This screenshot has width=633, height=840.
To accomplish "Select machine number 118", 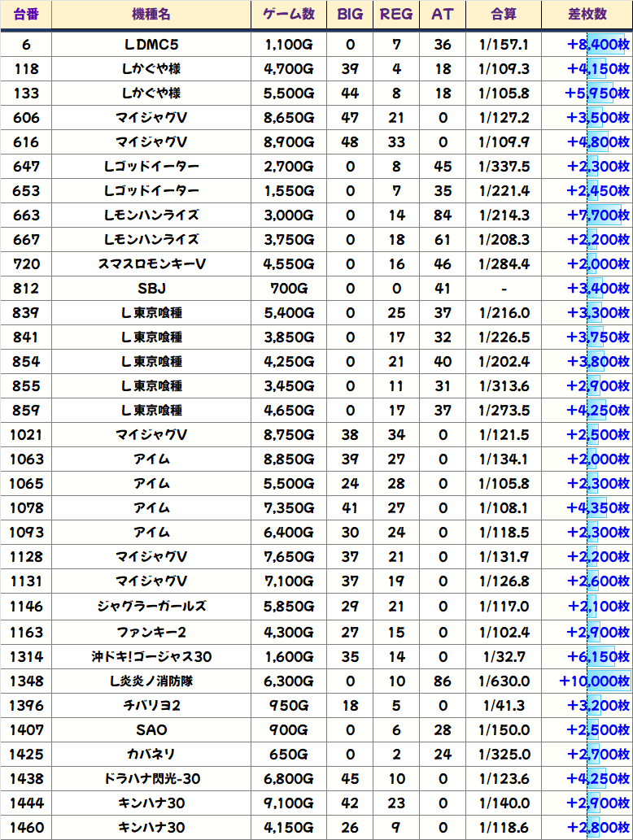I will [x=26, y=68].
